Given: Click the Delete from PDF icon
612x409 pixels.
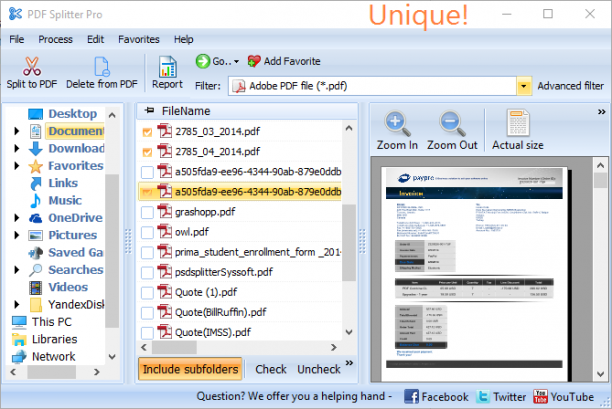Looking at the screenshot, I should (x=102, y=66).
